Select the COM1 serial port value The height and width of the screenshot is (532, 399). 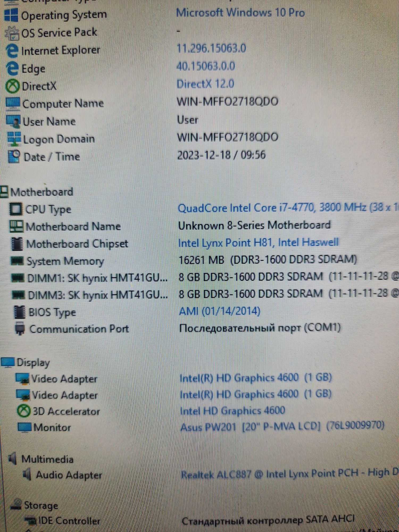(x=260, y=328)
